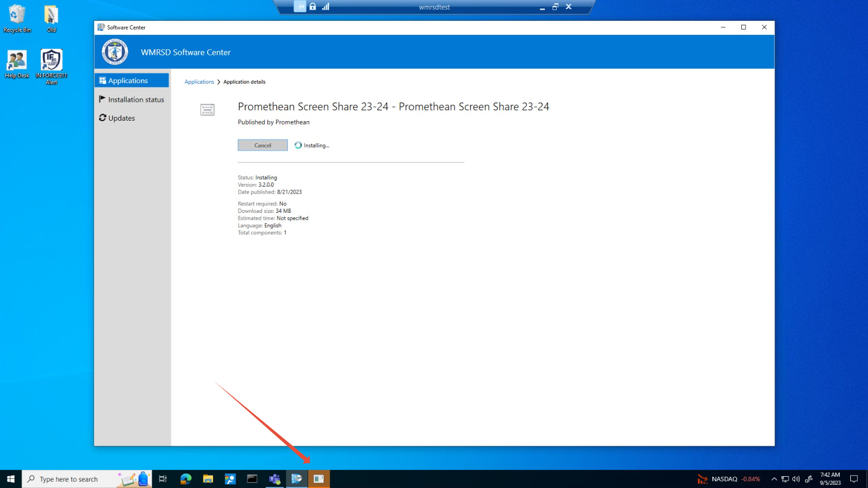Image resolution: width=868 pixels, height=488 pixels.
Task: Click the taskbar search box
Action: 87,479
